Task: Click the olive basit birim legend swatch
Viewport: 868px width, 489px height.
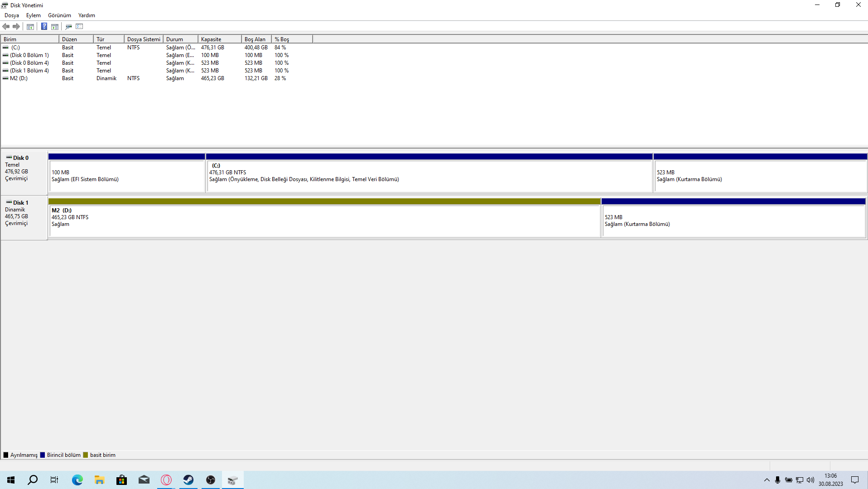Action: click(86, 455)
